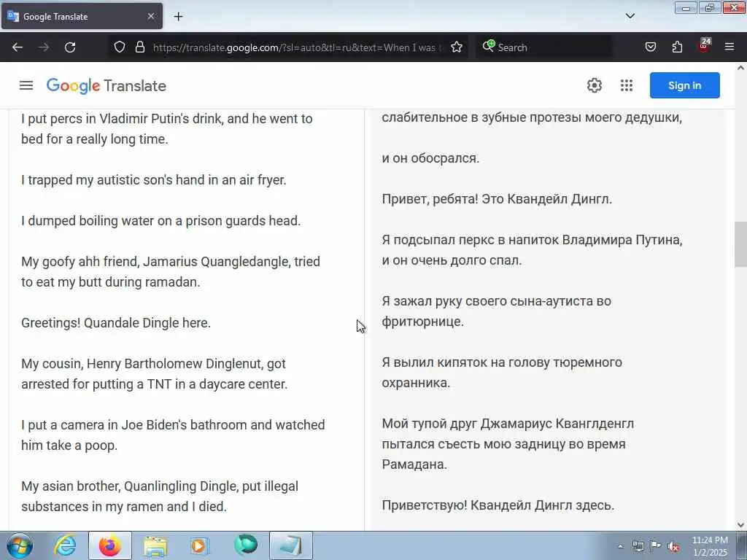747x560 pixels.
Task: Reload the current page
Action: coord(70,47)
